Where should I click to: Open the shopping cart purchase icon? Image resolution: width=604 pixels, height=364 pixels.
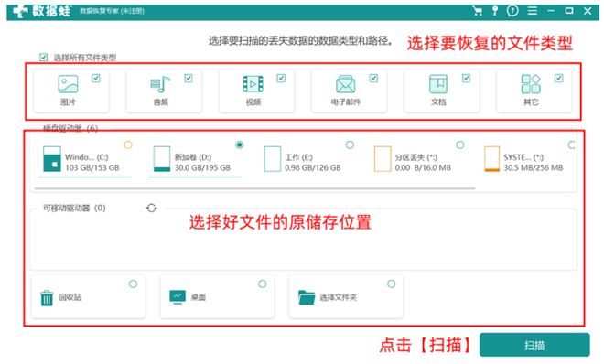point(478,11)
